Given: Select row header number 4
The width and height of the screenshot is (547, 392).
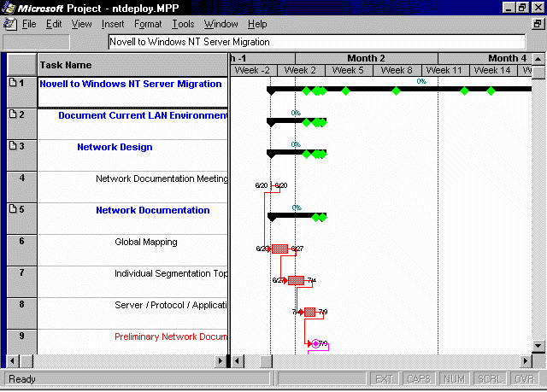Looking at the screenshot, I should (x=21, y=178).
